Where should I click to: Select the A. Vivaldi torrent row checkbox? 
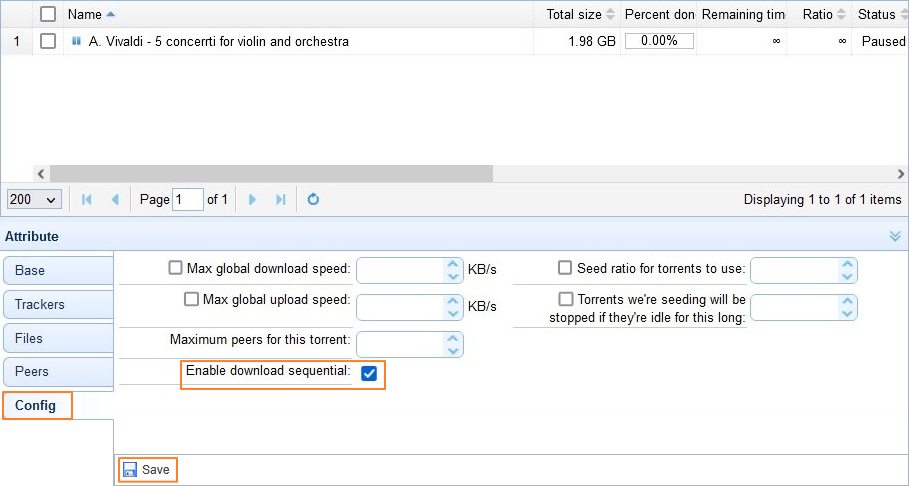click(x=48, y=42)
